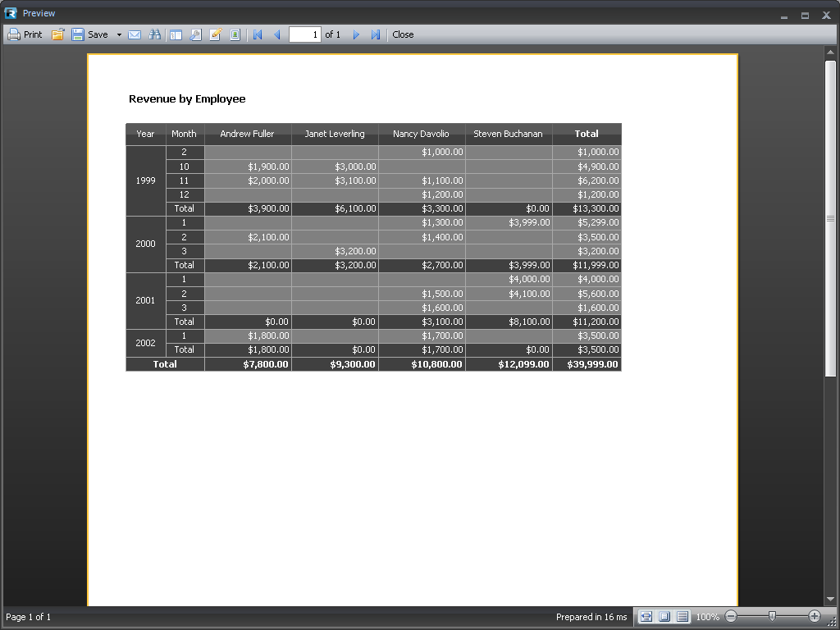Click the Print button in the toolbar
840x630 pixels.
pos(25,34)
